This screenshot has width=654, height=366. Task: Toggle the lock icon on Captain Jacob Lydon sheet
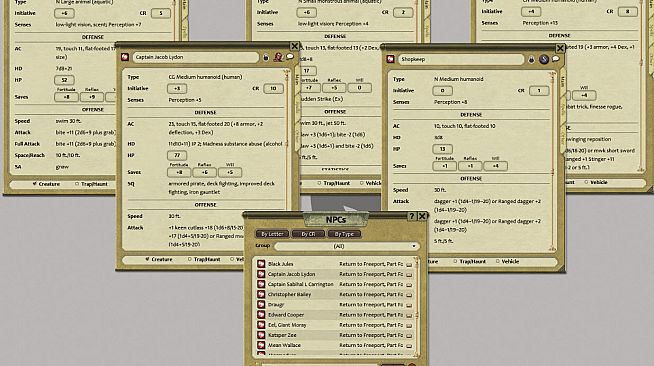tap(266, 58)
